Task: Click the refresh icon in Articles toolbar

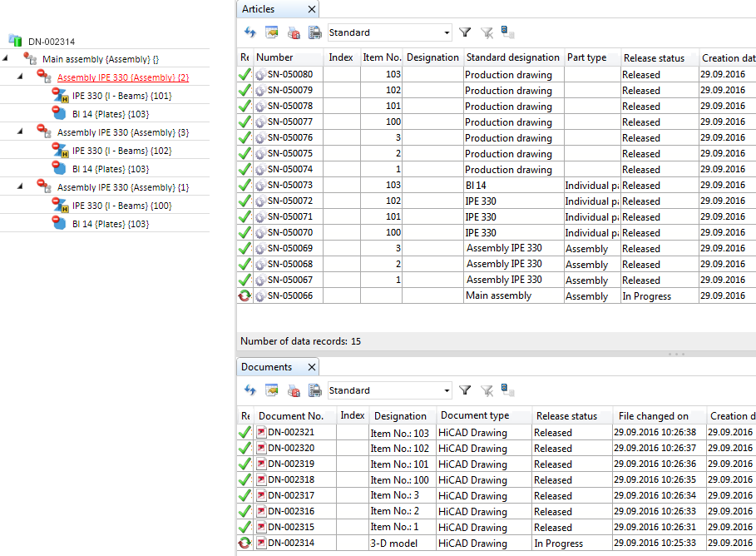Action: [250, 32]
